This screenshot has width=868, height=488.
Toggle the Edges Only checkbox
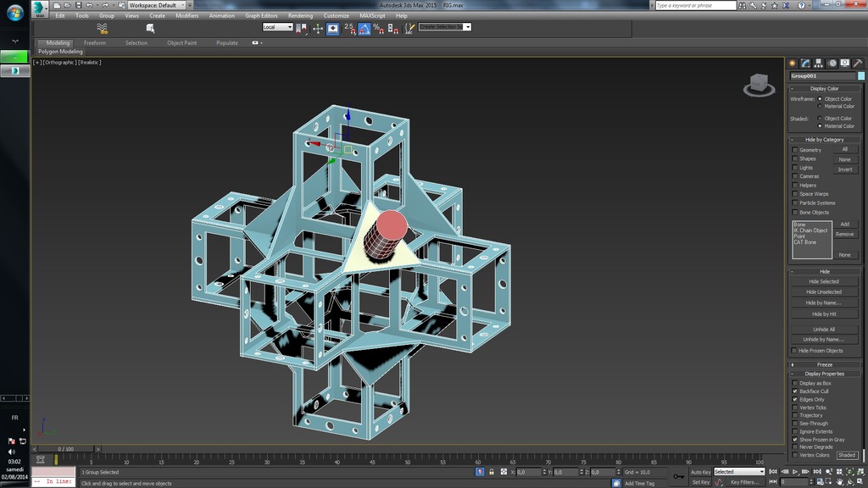click(795, 400)
